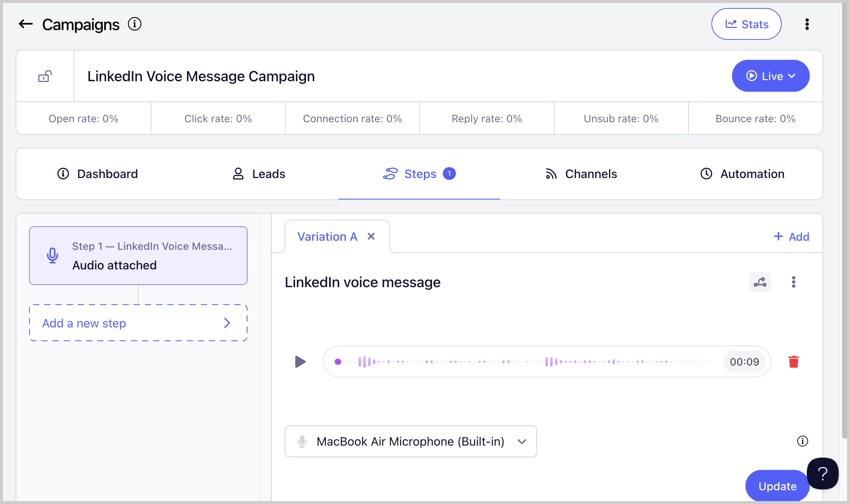
Task: Add a new step
Action: (x=138, y=323)
